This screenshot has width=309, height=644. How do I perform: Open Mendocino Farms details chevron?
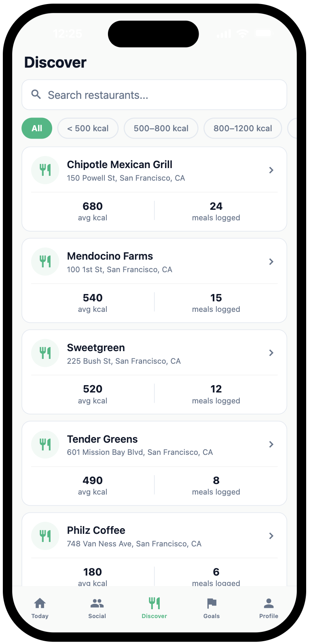pos(271,262)
